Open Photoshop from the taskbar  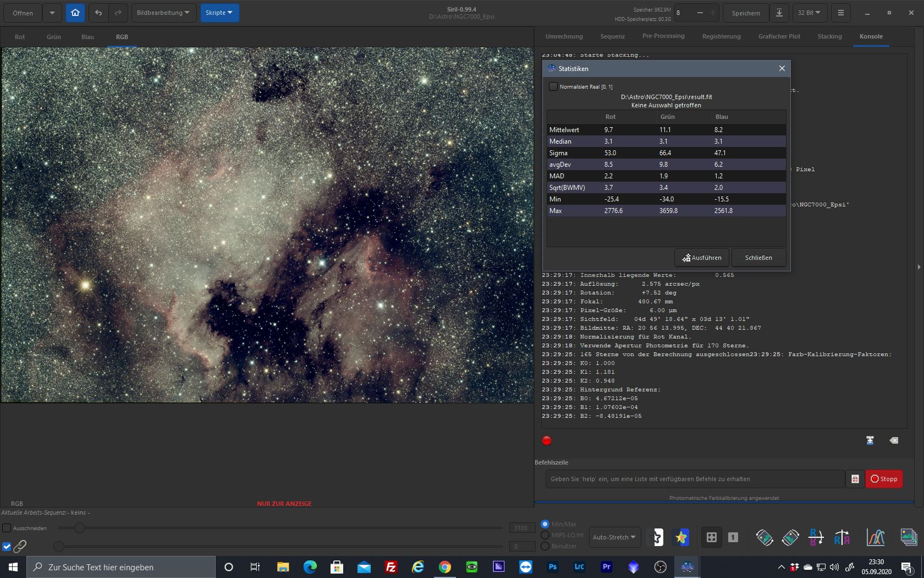pos(553,567)
